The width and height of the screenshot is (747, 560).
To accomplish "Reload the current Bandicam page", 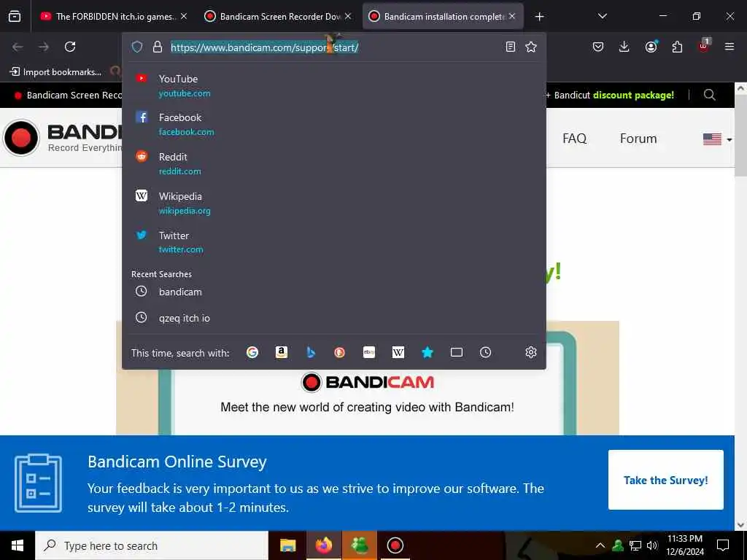I will 70,47.
